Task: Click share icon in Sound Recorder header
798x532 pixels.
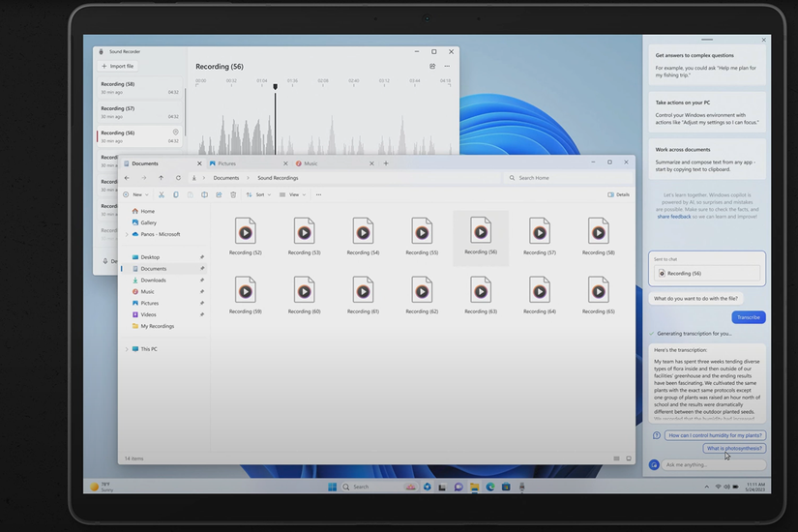Action: (432, 66)
